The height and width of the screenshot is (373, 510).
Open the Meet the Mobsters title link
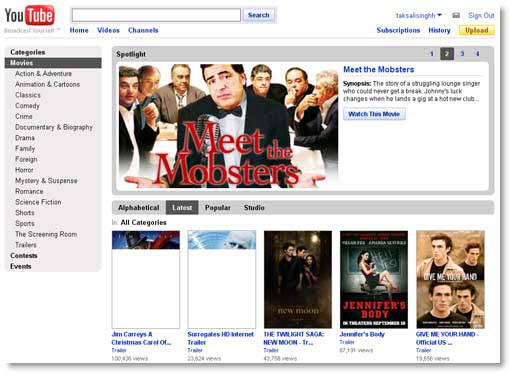379,70
